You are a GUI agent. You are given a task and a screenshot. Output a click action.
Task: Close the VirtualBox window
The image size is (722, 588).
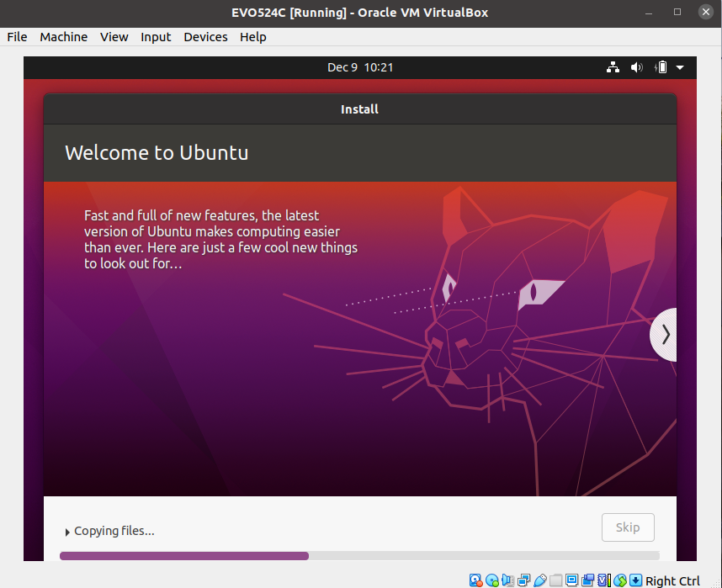706,12
